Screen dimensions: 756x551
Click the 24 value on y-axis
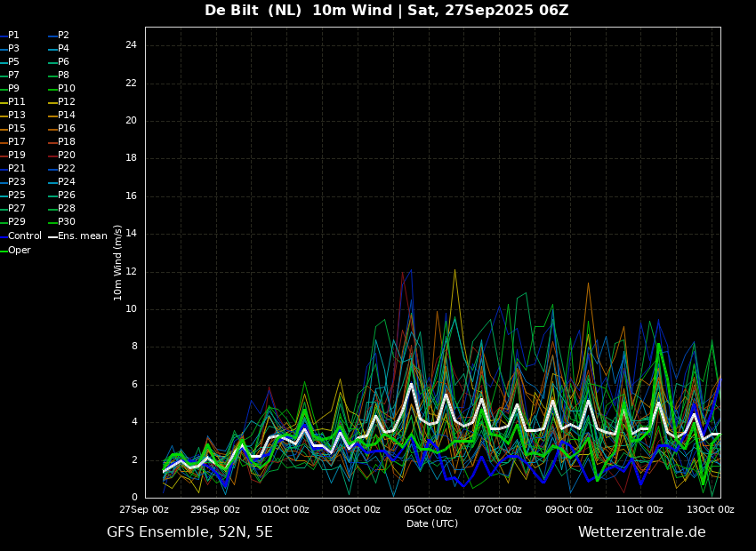[131, 45]
